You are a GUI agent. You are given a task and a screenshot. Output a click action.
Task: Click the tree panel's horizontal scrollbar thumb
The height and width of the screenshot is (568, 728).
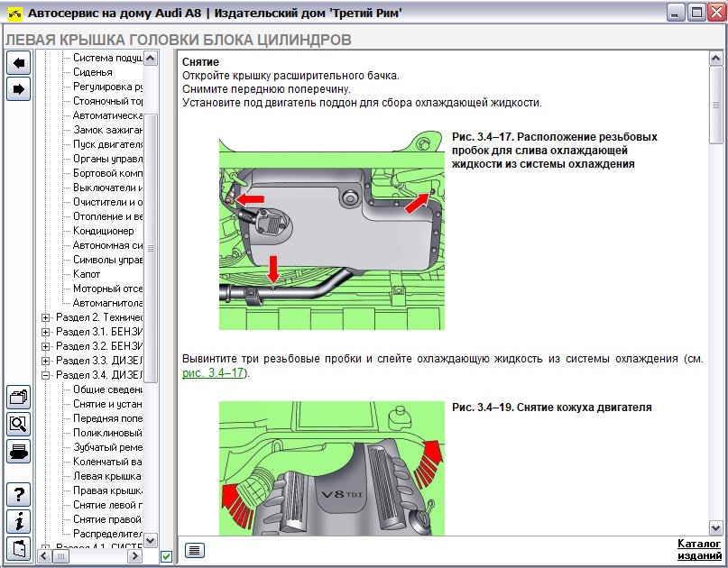point(60,555)
